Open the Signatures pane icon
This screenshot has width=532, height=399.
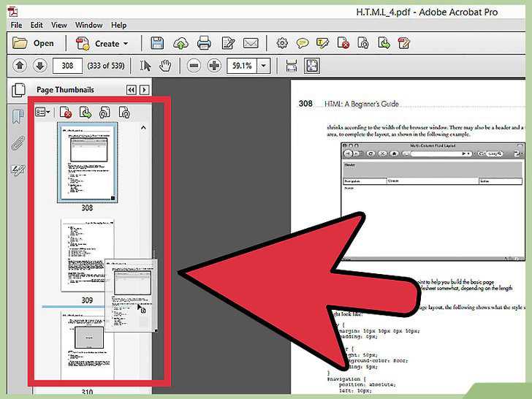tap(18, 170)
